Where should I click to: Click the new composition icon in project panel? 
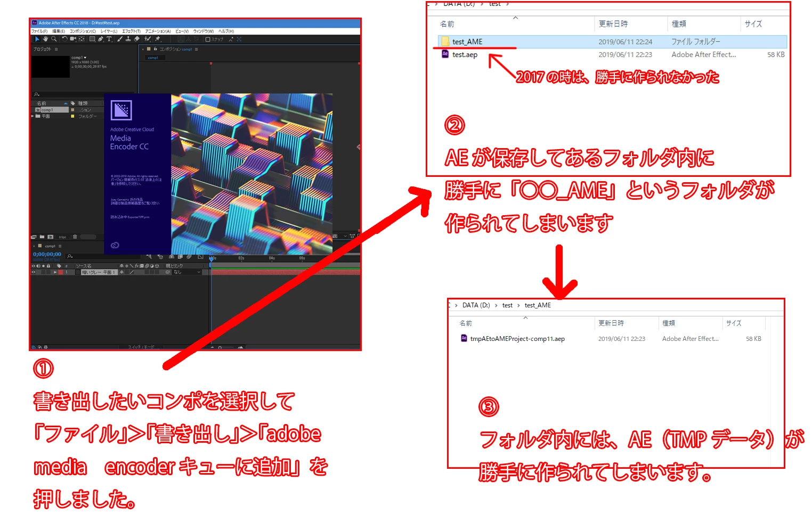tap(51, 237)
